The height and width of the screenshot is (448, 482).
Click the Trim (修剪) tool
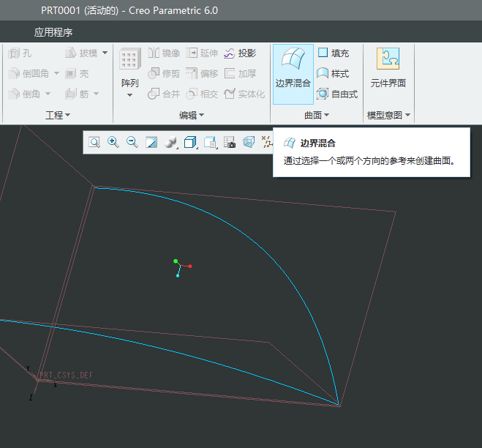164,73
